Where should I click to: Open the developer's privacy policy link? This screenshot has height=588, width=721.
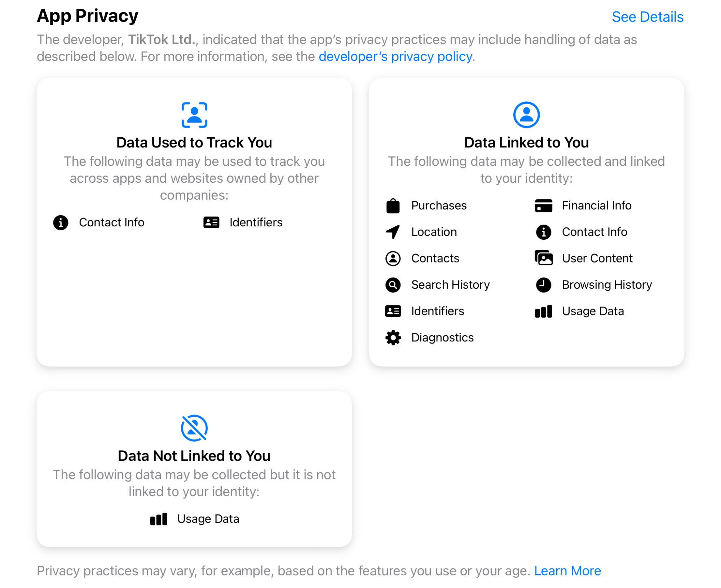[x=395, y=57]
